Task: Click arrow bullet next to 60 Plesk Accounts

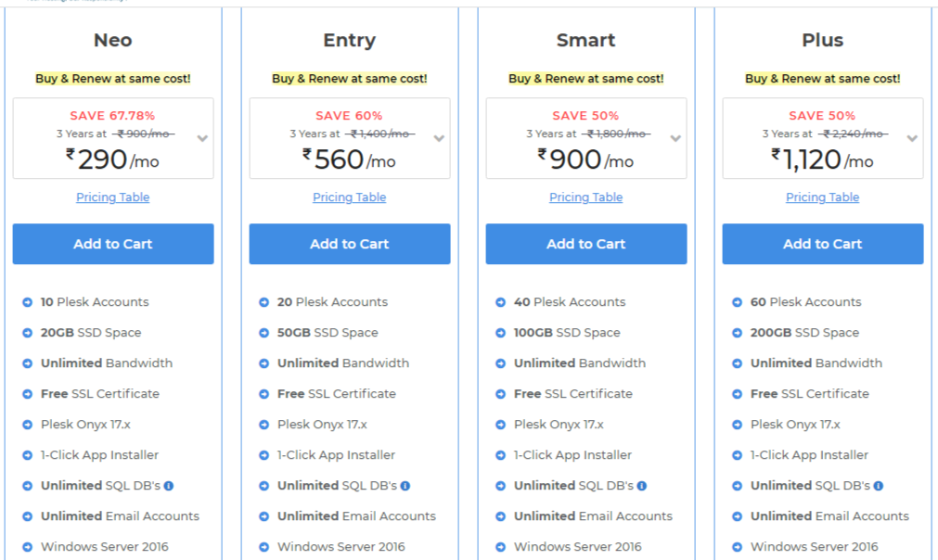Action: pos(737,302)
